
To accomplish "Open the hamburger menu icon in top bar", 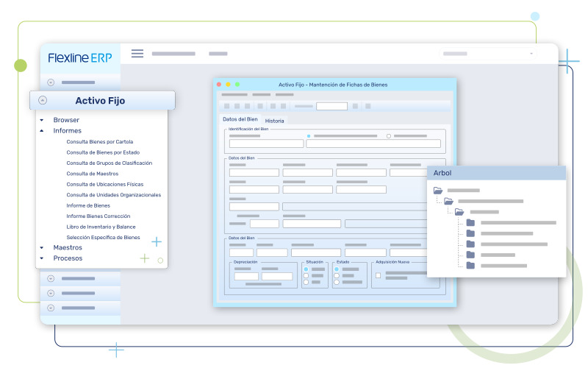I will click(x=137, y=53).
